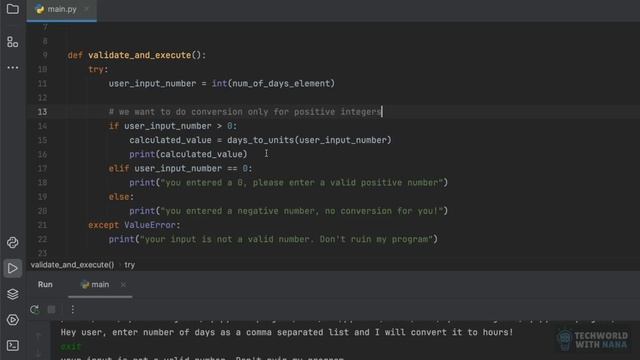Click the try breadcrumb item
Screen dimensions: 640x360
click(x=129, y=265)
